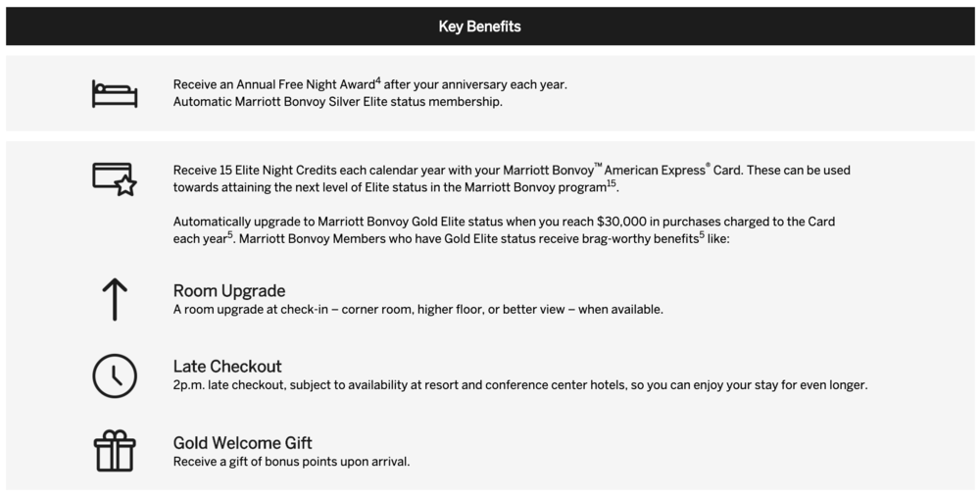The width and height of the screenshot is (980, 498).
Task: Click the Automatic Silver Elite status membership line
Action: pos(337,102)
